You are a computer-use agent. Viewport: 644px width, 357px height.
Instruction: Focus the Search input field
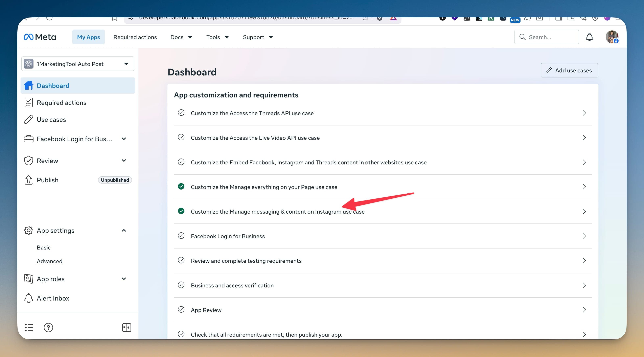(x=547, y=37)
